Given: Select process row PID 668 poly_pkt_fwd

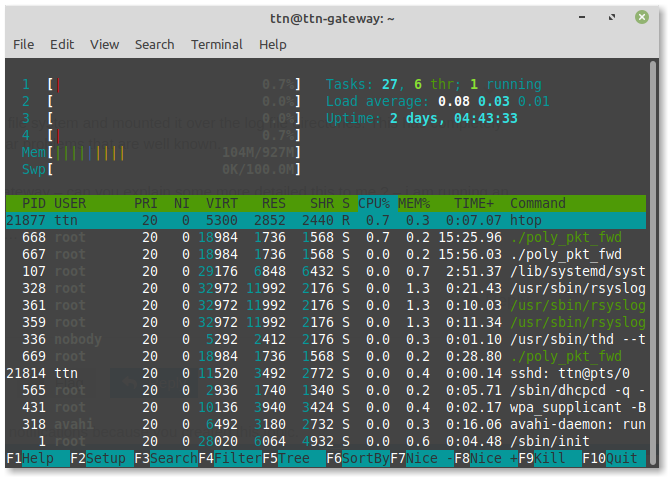Looking at the screenshot, I should coord(326,237).
